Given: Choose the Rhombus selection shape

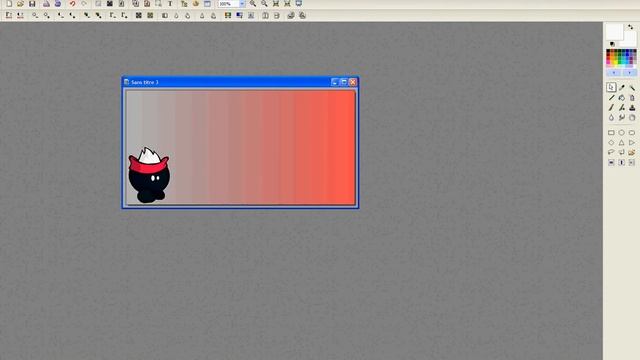Looking at the screenshot, I should point(611,142).
